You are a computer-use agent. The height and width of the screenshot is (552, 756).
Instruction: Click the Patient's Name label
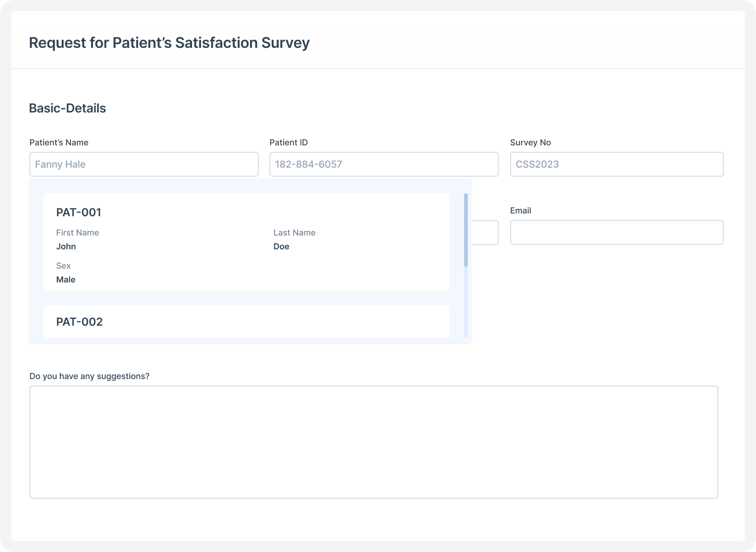click(59, 143)
